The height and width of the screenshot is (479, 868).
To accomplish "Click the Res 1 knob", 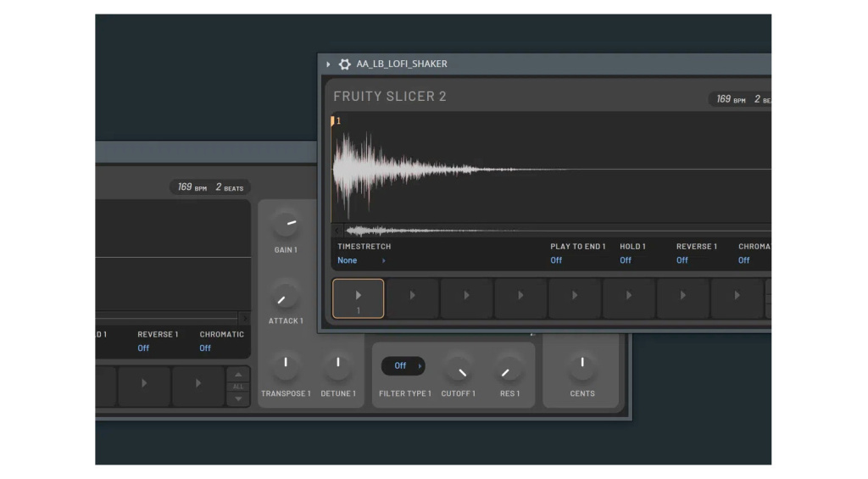I will coord(509,368).
